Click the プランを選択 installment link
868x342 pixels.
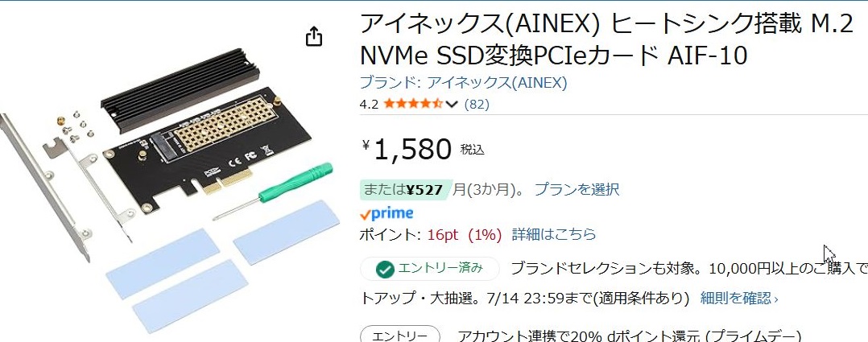[x=577, y=189]
